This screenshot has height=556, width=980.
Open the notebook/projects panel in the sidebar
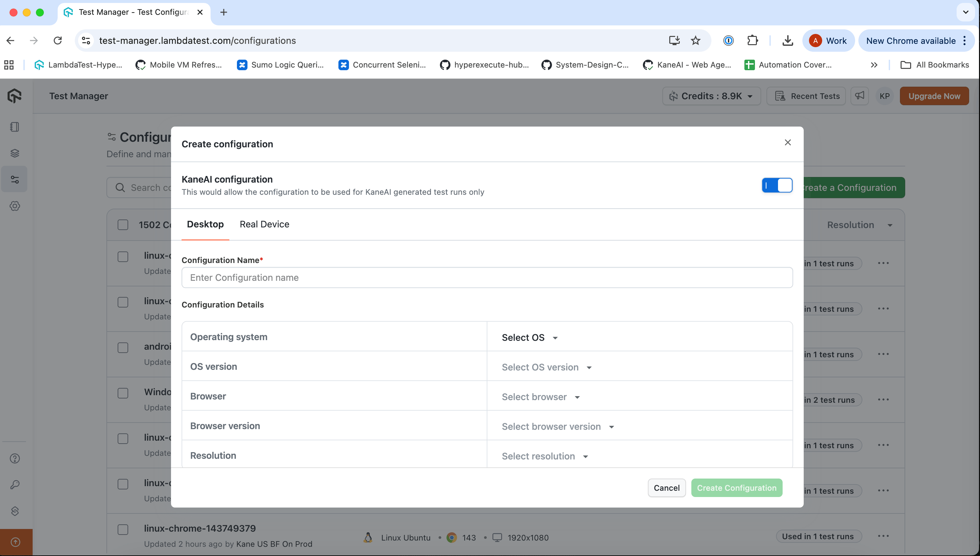14,127
